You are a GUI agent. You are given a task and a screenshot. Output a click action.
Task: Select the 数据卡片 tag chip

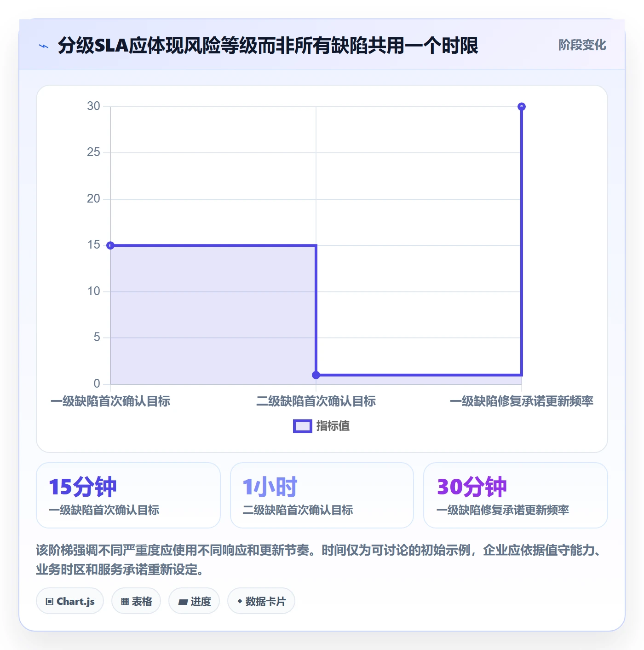coord(261,601)
